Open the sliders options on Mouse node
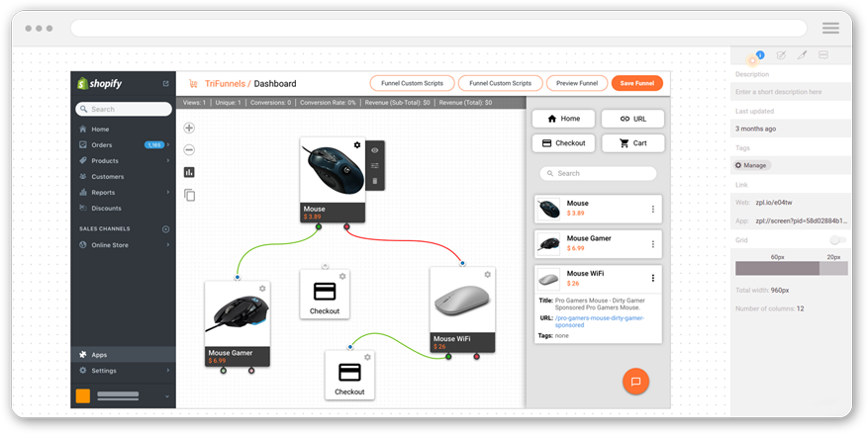The width and height of the screenshot is (868, 434). point(375,165)
